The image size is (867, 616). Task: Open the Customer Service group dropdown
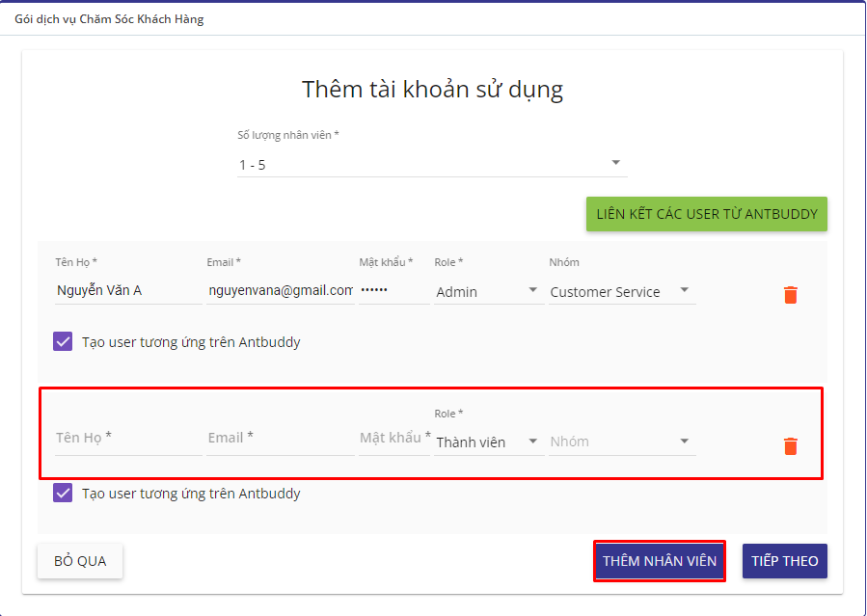tap(622, 292)
